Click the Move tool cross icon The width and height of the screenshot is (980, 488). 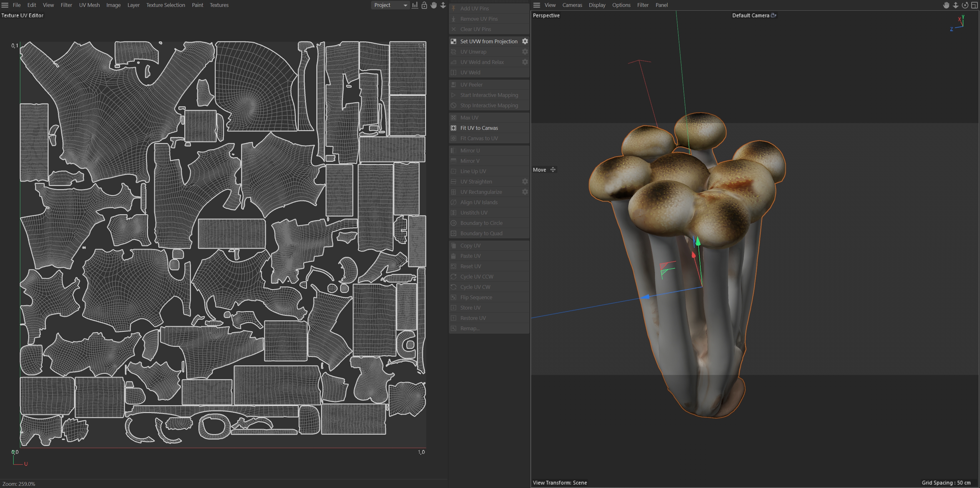[x=553, y=170]
